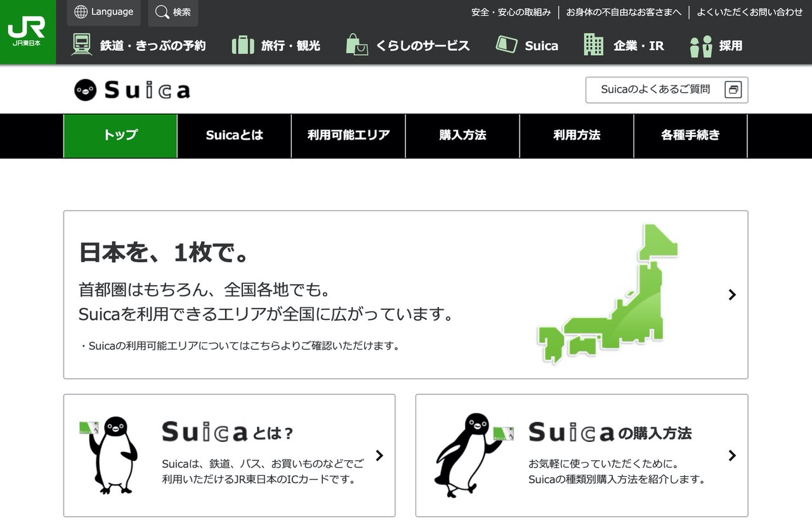Click text 首都圏はもちろん、全国各地でも。
The width and height of the screenshot is (812, 527).
(x=204, y=290)
